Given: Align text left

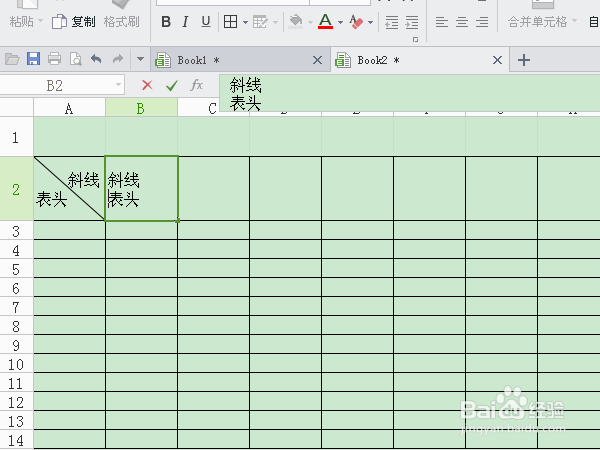Looking at the screenshot, I should 442,22.
